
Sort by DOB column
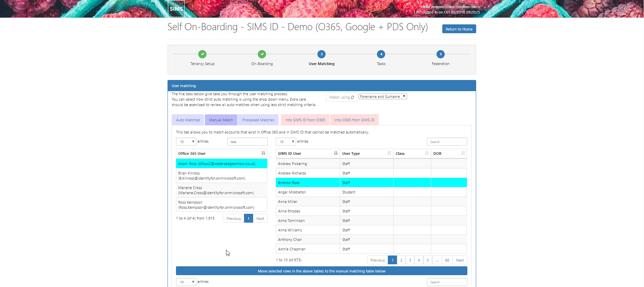coord(449,153)
